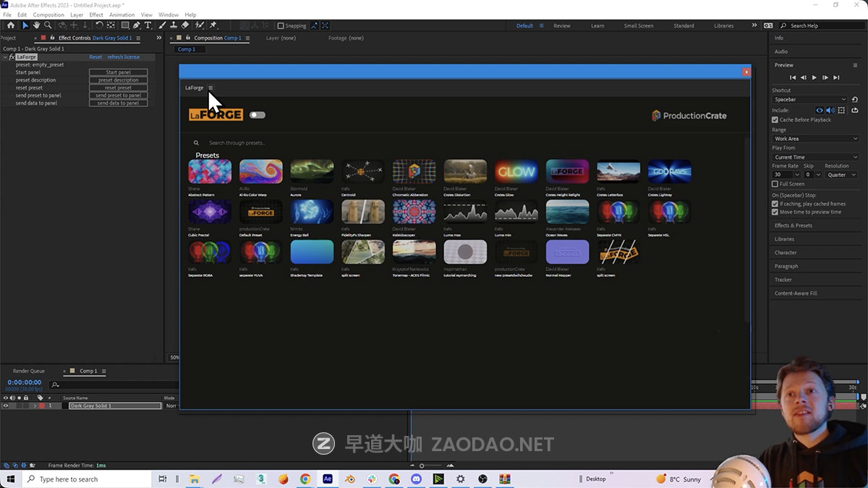Screen dimensions: 868x488
Task: Enable the Full Screen preview checkbox
Action: (775, 184)
